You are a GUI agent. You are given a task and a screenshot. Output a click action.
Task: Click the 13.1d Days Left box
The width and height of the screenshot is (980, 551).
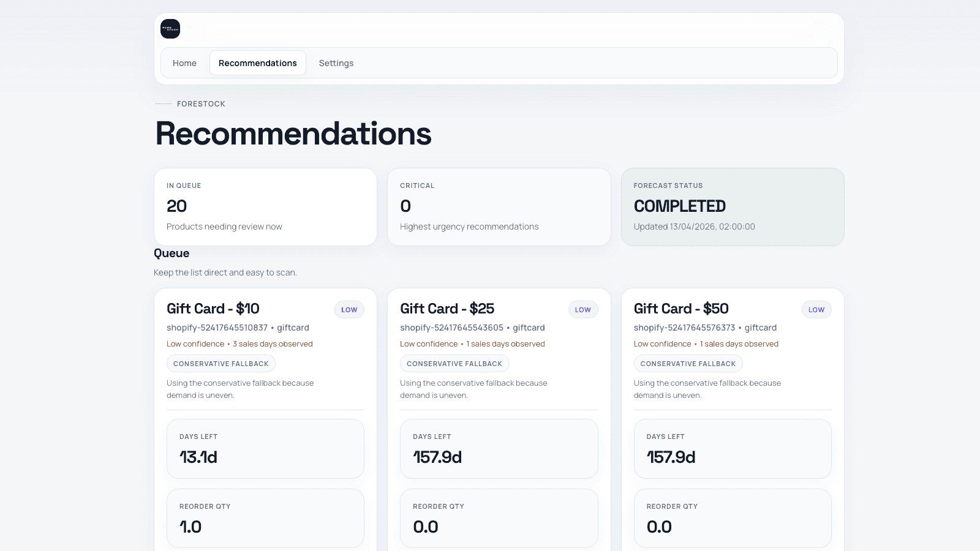point(265,449)
